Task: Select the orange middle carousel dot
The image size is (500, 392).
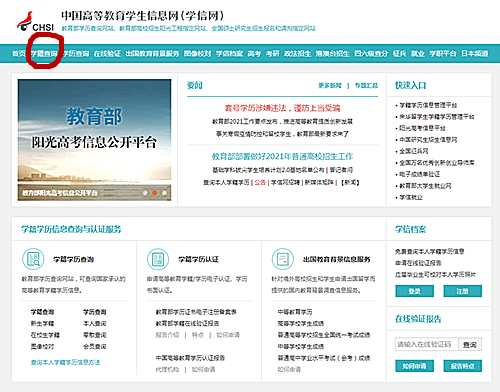Action: coord(155,193)
